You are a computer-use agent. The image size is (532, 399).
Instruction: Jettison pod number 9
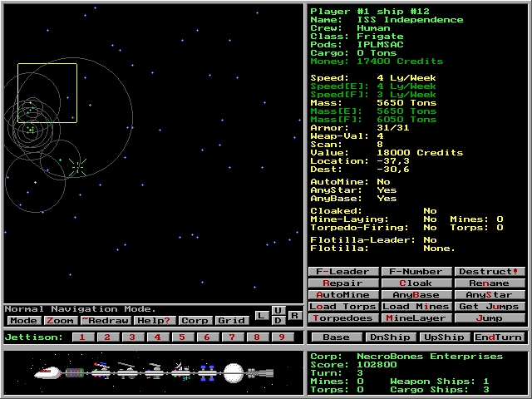[x=282, y=337]
